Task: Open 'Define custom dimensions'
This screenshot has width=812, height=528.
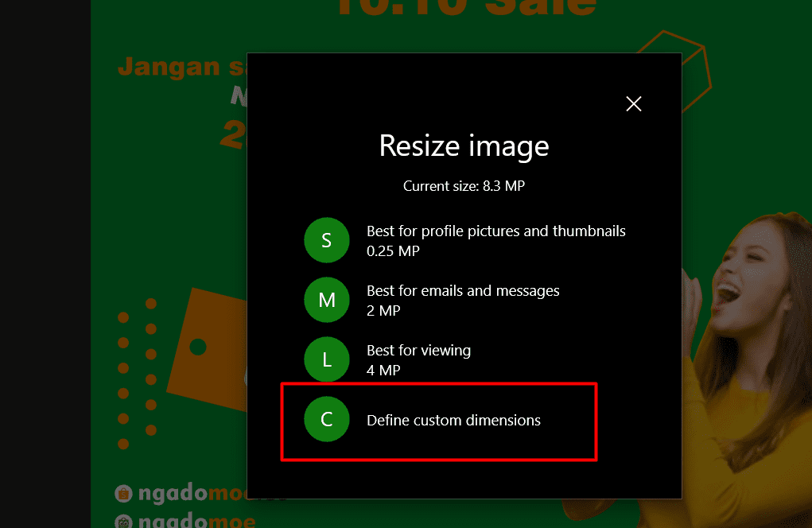Action: (453, 420)
